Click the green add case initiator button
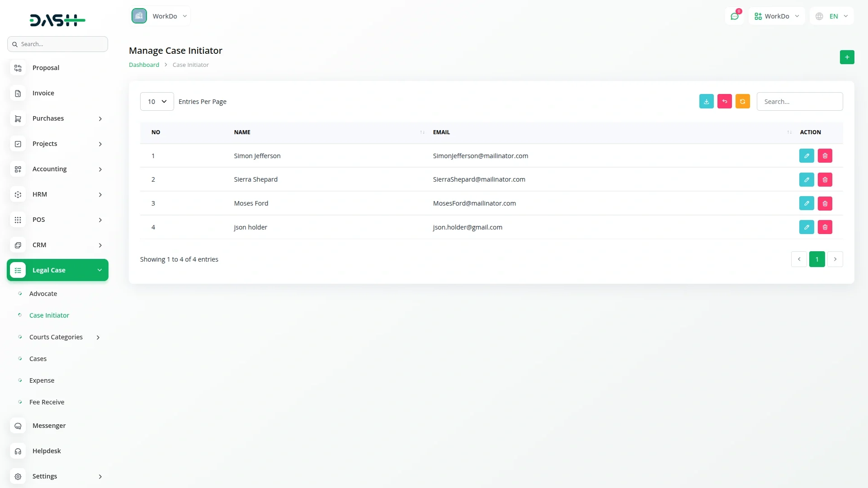 pos(847,57)
